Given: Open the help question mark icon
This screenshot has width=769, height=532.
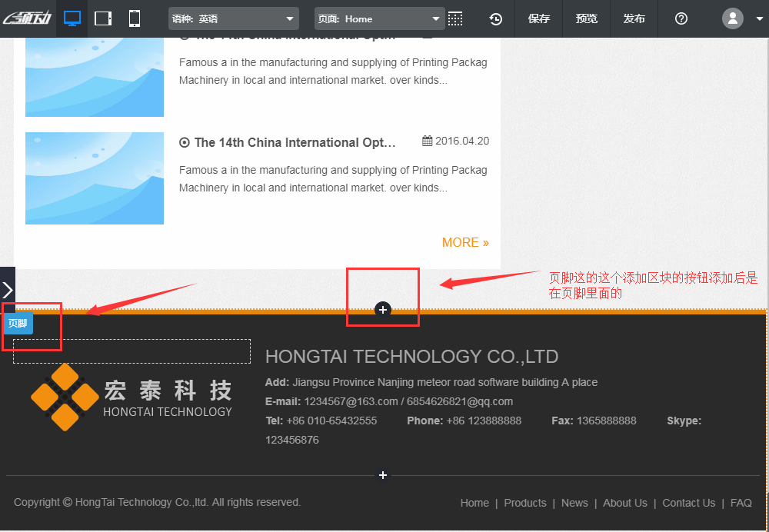Looking at the screenshot, I should 681,18.
